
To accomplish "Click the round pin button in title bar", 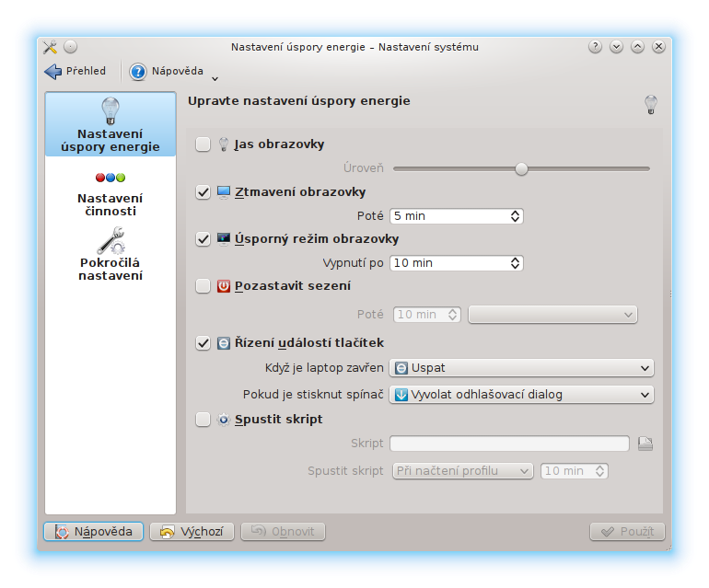I will point(71,47).
